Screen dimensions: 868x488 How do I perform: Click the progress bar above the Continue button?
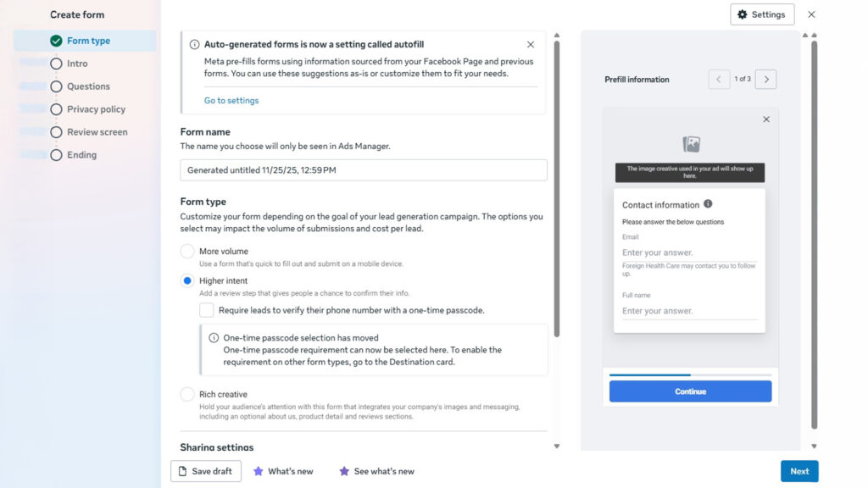coord(689,374)
